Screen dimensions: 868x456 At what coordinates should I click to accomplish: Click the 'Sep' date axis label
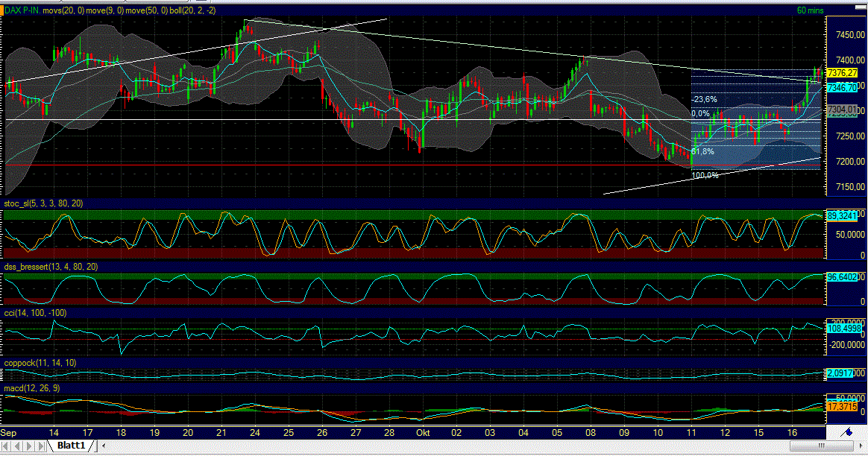click(8, 433)
